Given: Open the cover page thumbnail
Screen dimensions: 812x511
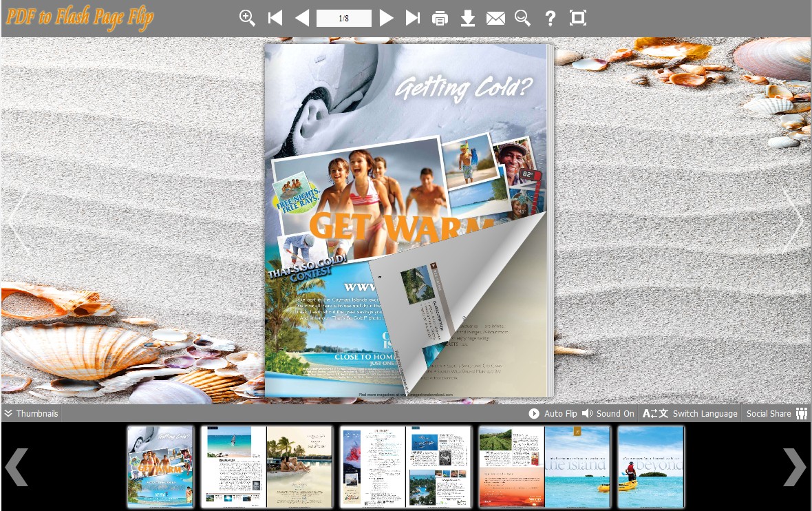Looking at the screenshot, I should tap(160, 466).
